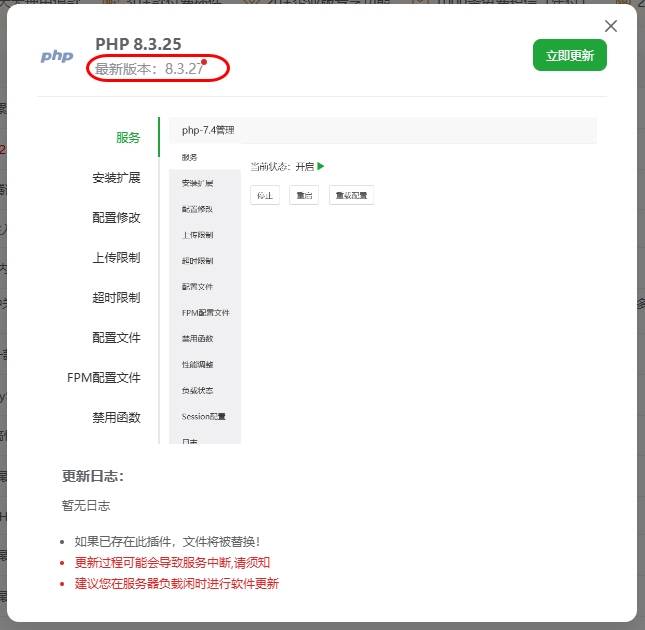Click the 重载配置 button
645x630 pixels.
(x=351, y=195)
